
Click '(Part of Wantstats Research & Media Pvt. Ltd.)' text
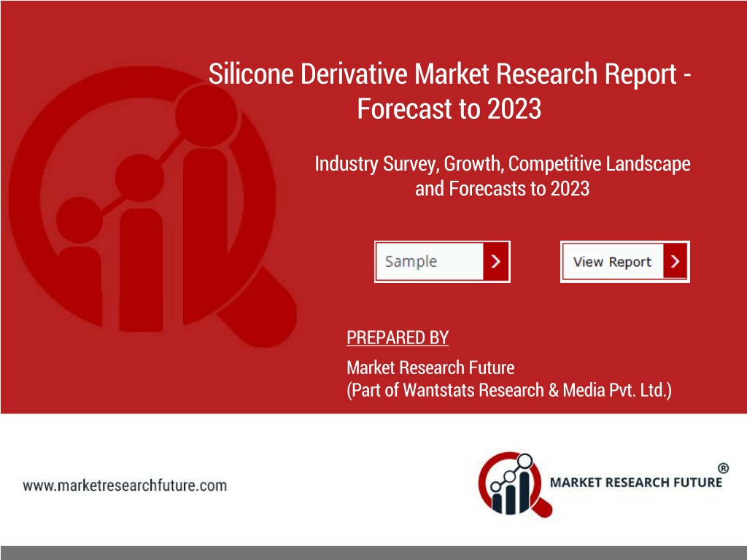click(x=508, y=390)
